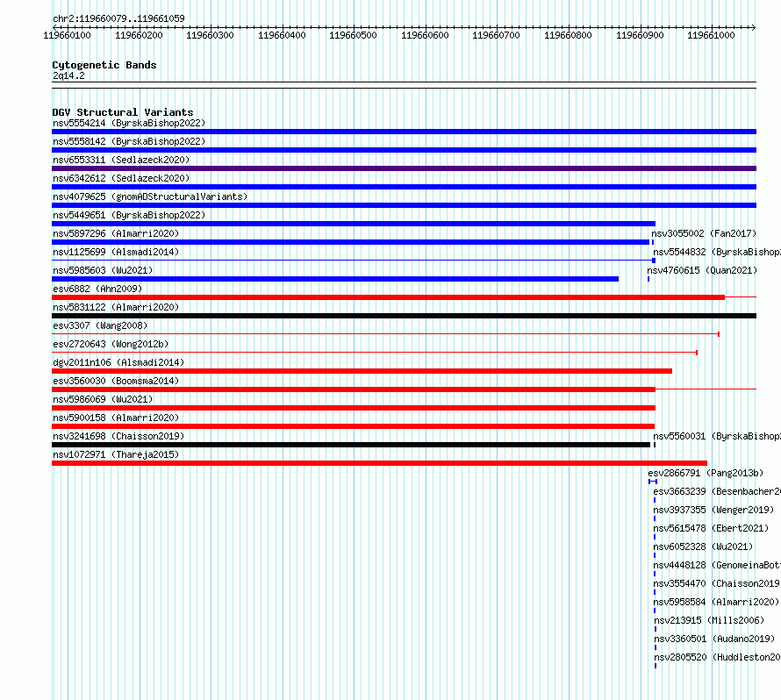Select the red bar for esv6882

[x=389, y=297]
